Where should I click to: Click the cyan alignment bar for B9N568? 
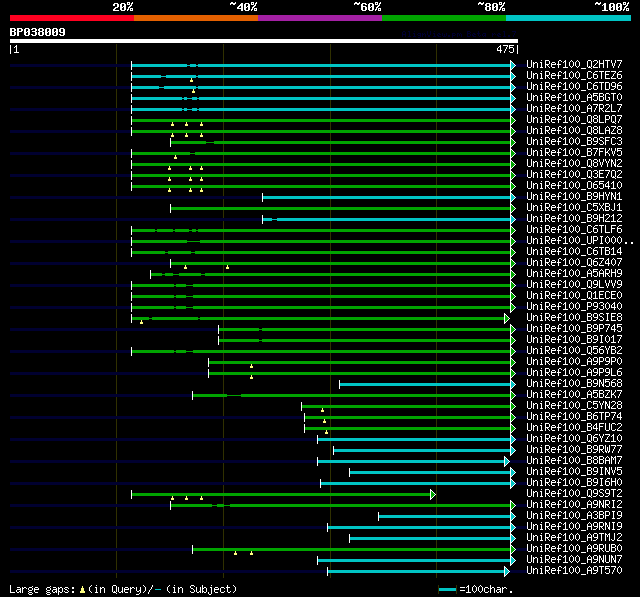[425, 384]
